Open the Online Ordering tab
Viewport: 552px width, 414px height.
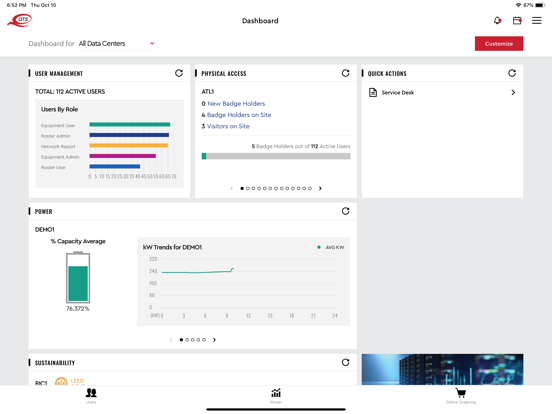460,396
